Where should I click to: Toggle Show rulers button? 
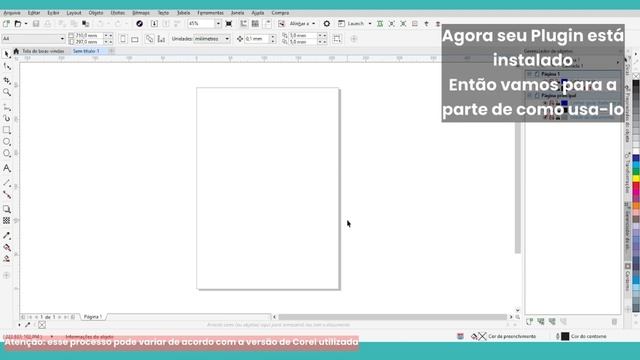[x=244, y=24]
